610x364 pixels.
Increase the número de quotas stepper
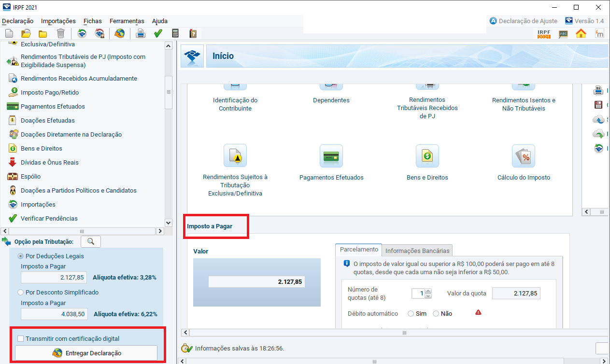pos(428,291)
